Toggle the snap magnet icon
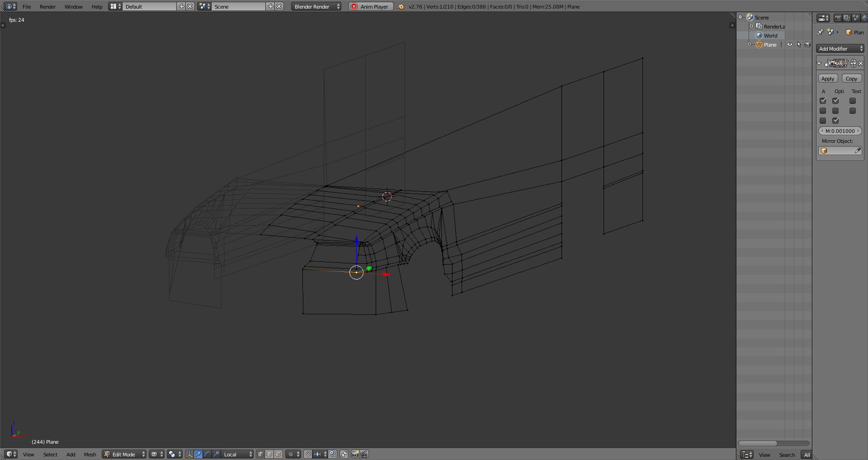Viewport: 868px width, 460px height. click(x=307, y=454)
